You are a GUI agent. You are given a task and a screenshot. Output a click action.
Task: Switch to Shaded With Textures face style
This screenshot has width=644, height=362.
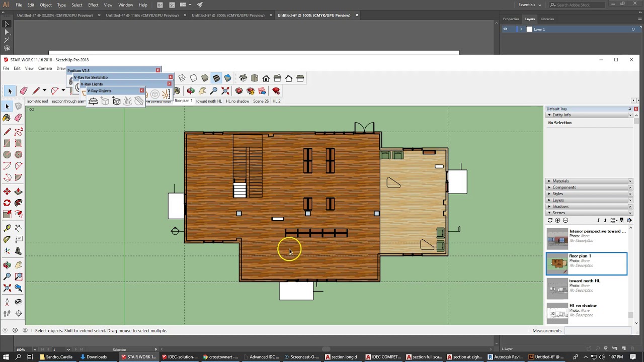(x=216, y=78)
